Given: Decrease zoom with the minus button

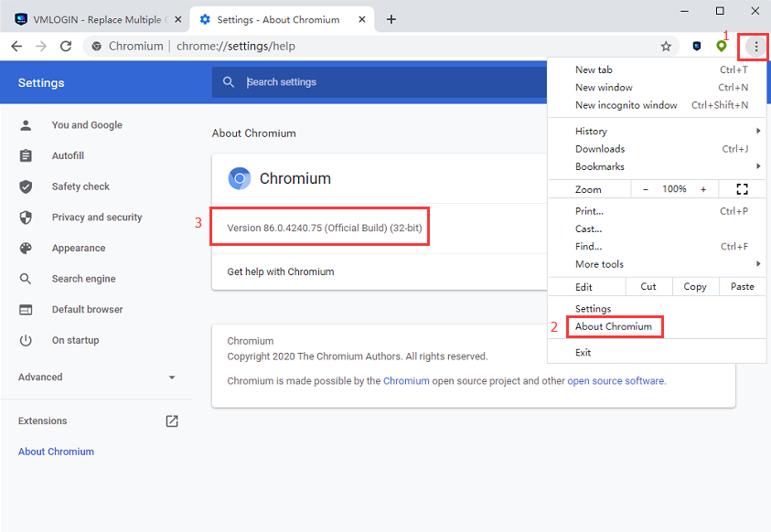Looking at the screenshot, I should [646, 189].
